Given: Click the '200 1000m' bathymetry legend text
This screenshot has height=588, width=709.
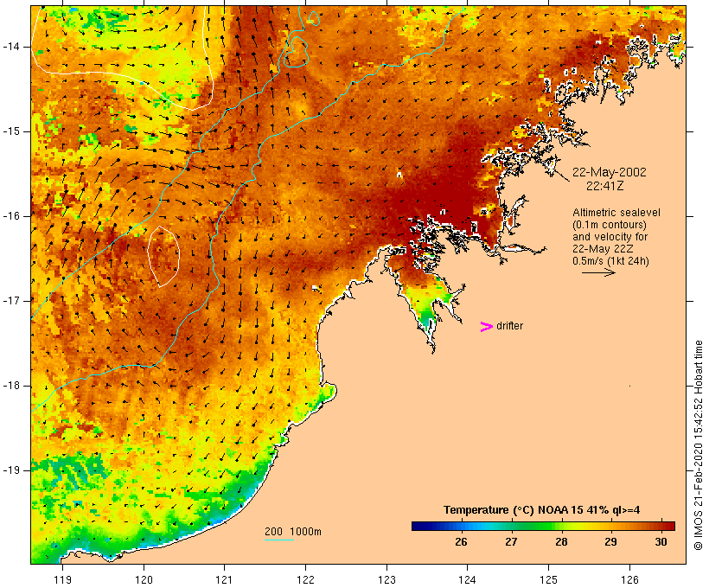Looking at the screenshot, I should [x=293, y=532].
